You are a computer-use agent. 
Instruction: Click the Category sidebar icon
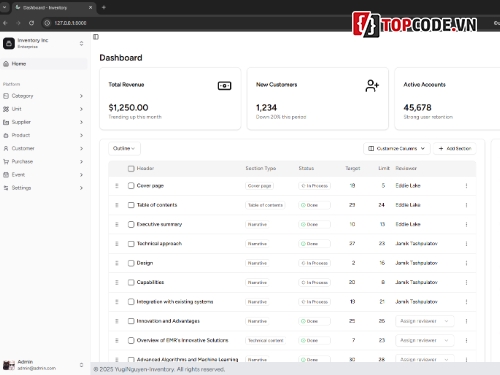[x=6, y=96]
